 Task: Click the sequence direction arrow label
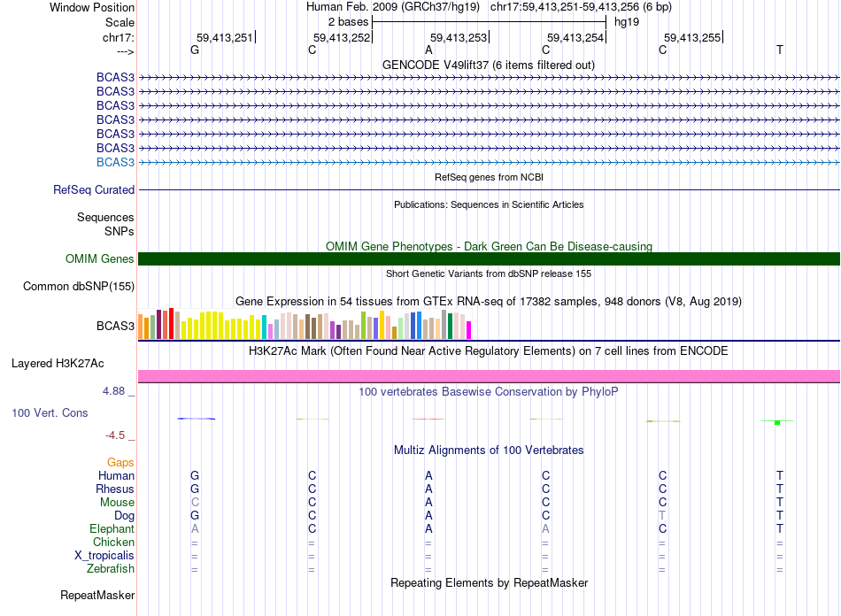click(125, 51)
